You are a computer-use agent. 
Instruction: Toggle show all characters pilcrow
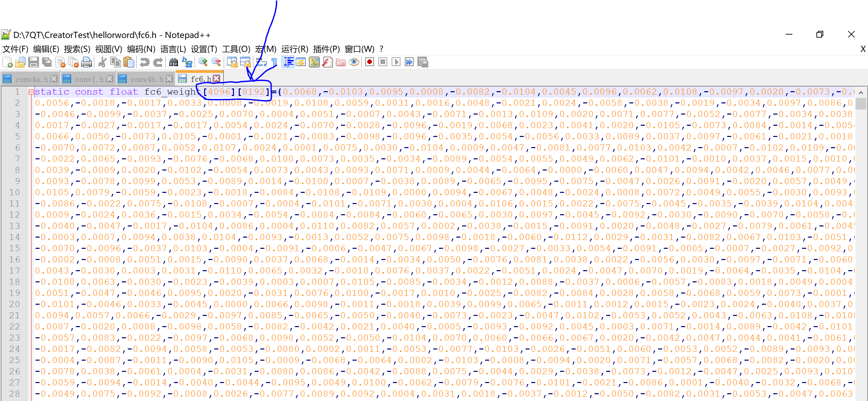(x=274, y=62)
